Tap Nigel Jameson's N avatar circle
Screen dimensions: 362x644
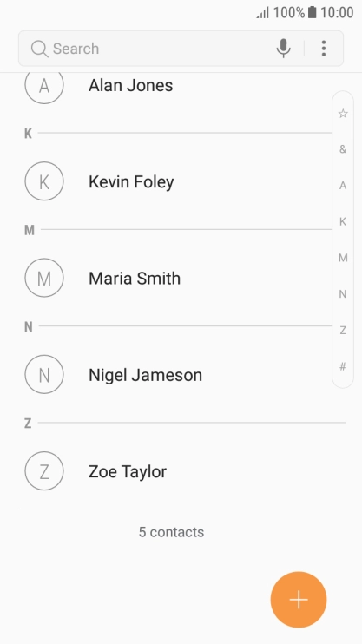[x=44, y=375]
